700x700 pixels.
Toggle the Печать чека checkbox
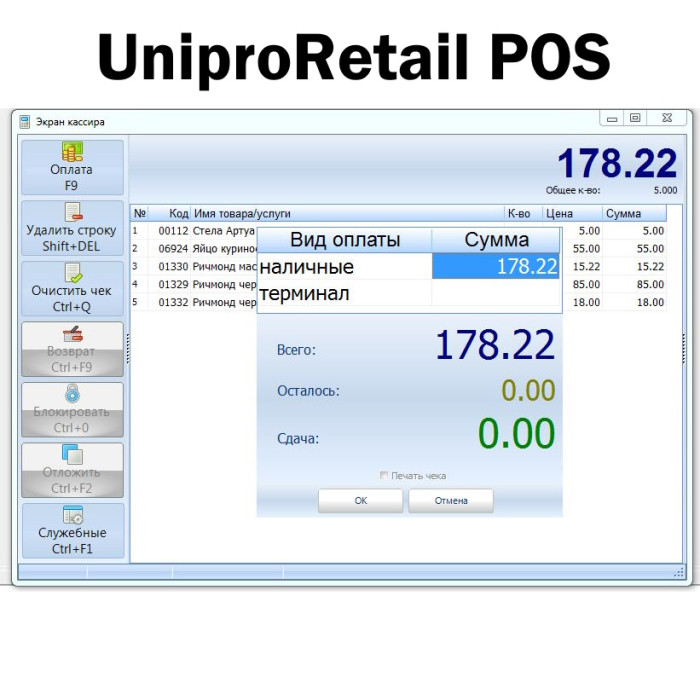(384, 476)
